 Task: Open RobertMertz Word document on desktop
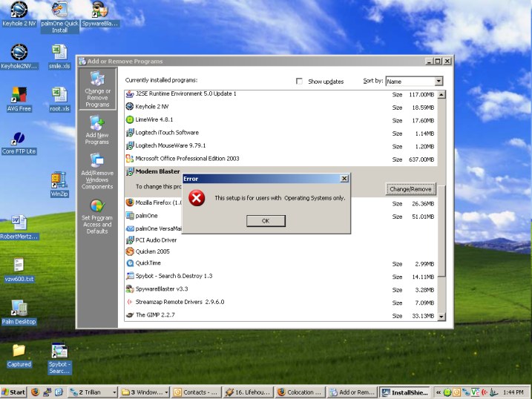pos(19,227)
